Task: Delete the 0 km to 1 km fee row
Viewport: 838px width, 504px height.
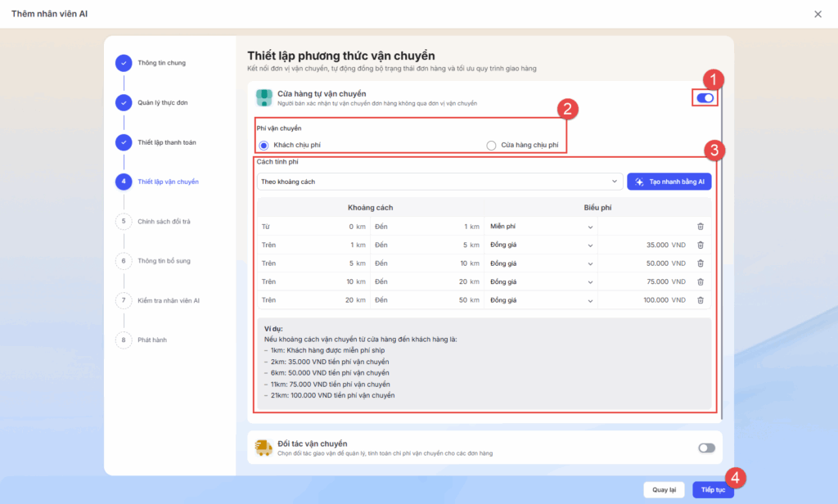Action: click(x=701, y=227)
